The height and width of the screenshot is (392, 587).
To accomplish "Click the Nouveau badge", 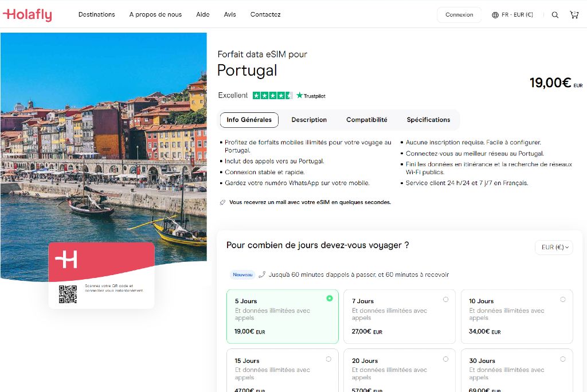I will pyautogui.click(x=242, y=275).
